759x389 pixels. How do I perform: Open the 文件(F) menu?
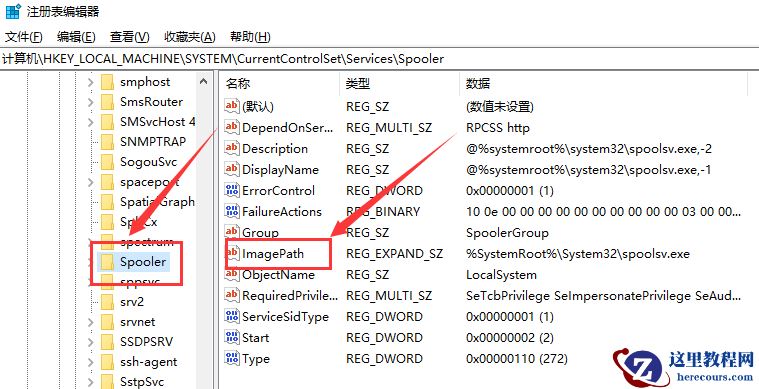coord(23,37)
